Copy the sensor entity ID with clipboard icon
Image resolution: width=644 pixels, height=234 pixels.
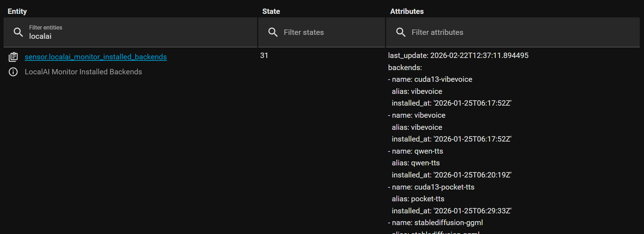[x=13, y=57]
